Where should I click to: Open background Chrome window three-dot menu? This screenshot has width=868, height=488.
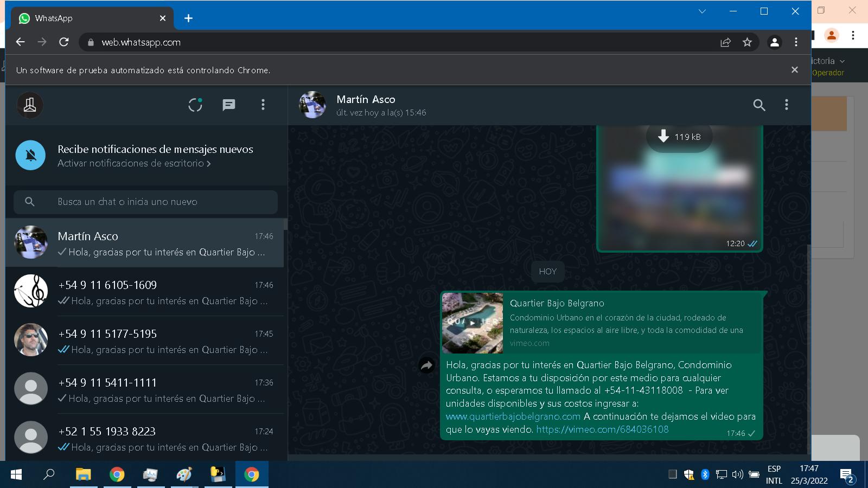coord(853,35)
